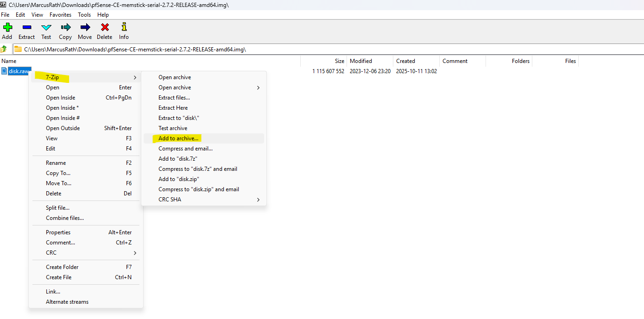Viewport: 644px width, 319px height.
Task: Select Compress to "disk.7z" and email
Action: coord(204,169)
